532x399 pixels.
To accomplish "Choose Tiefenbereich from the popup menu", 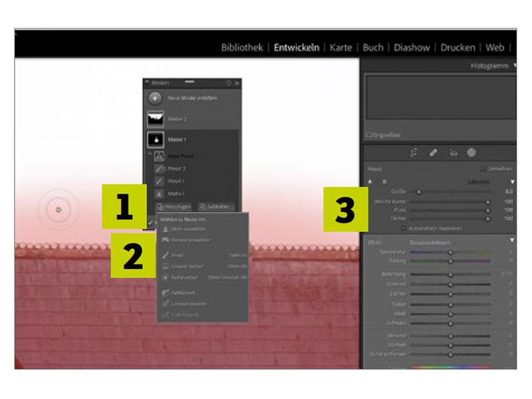I will (x=203, y=315).
